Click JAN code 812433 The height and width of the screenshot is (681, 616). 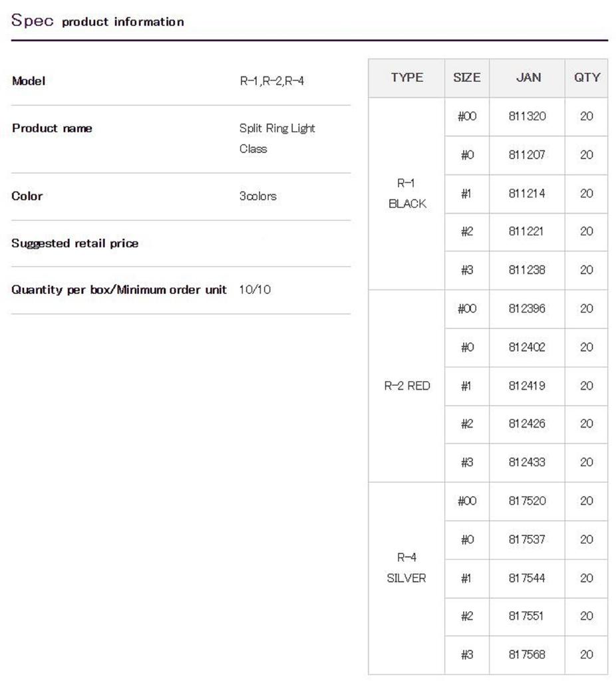pos(527,462)
